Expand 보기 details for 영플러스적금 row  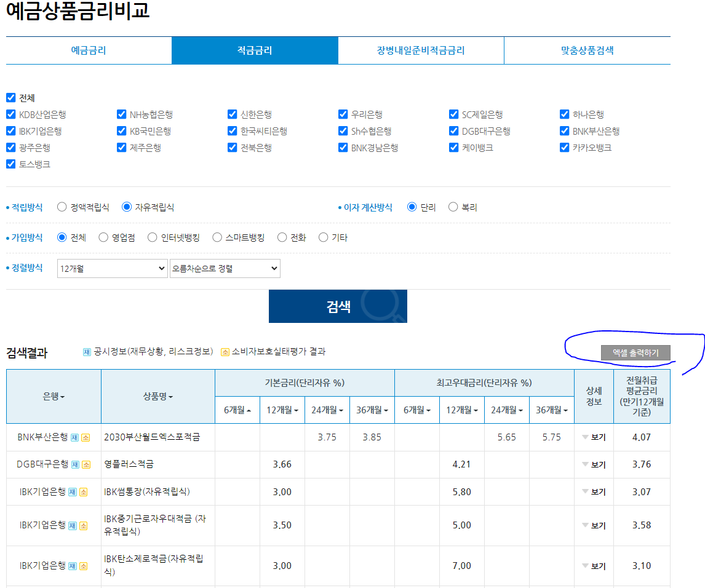(x=594, y=464)
